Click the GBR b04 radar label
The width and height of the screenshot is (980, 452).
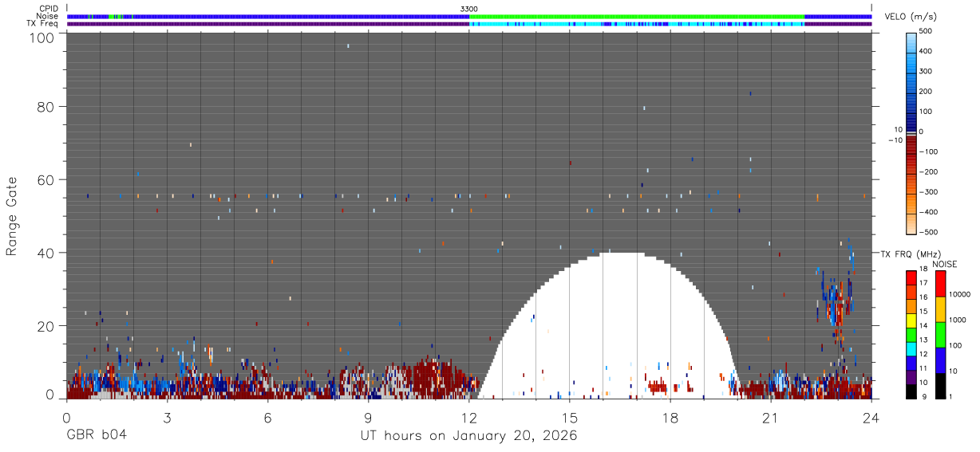tap(97, 435)
